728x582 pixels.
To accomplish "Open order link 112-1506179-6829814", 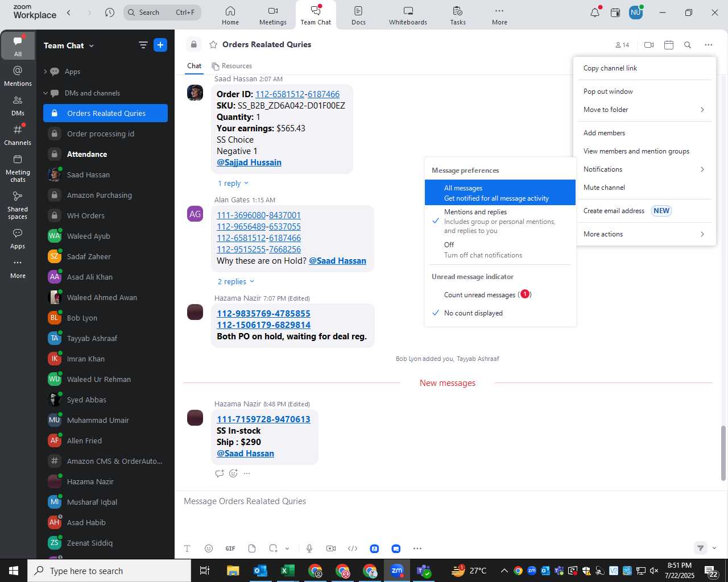I will coord(263,325).
